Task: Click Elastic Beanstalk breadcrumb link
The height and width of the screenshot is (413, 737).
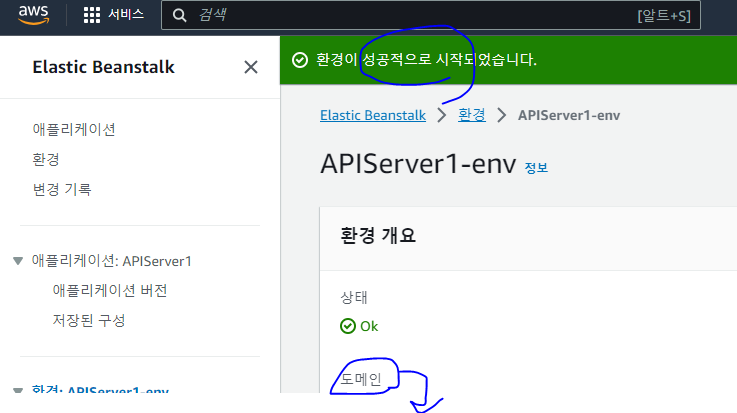Action: 373,115
